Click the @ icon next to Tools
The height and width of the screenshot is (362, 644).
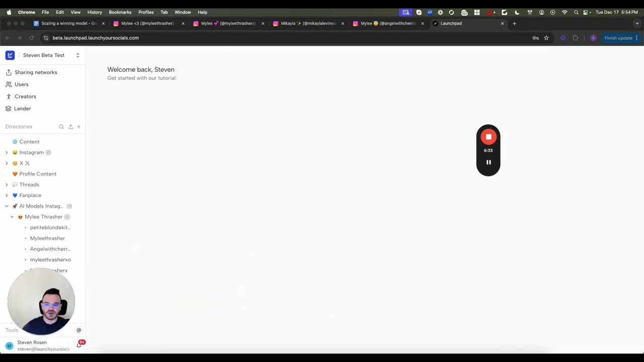[78, 330]
